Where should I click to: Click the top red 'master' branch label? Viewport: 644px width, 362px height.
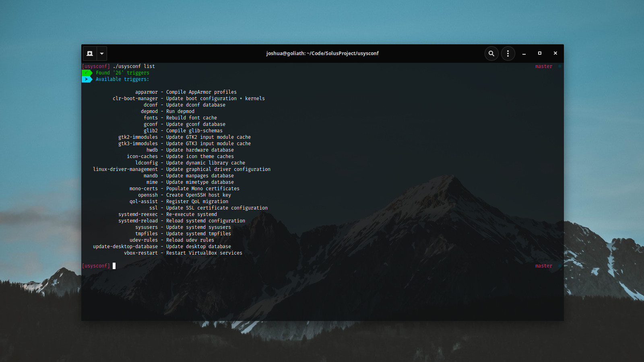pyautogui.click(x=543, y=66)
